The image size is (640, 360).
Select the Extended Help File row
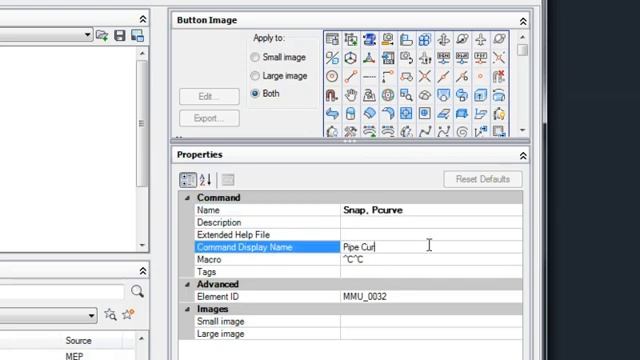[358, 235]
